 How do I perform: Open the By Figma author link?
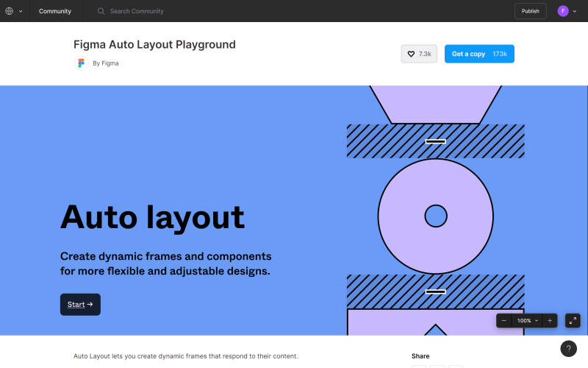tap(106, 63)
